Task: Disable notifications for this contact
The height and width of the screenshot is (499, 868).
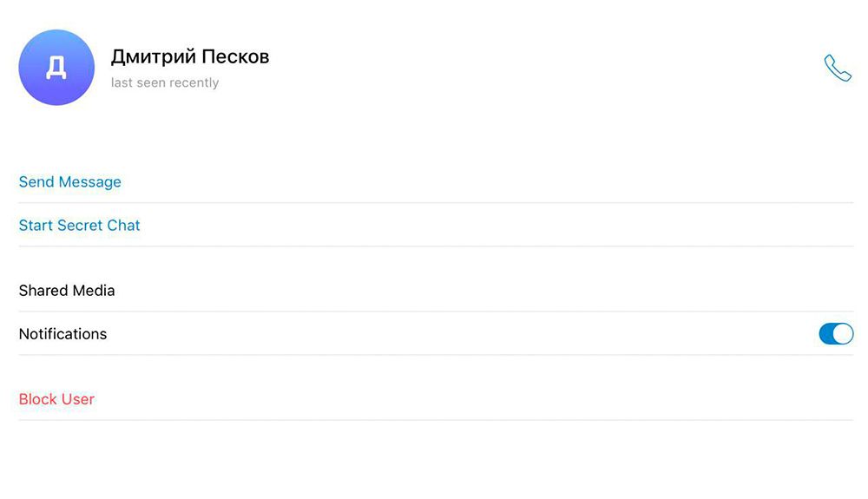Action: coord(836,333)
